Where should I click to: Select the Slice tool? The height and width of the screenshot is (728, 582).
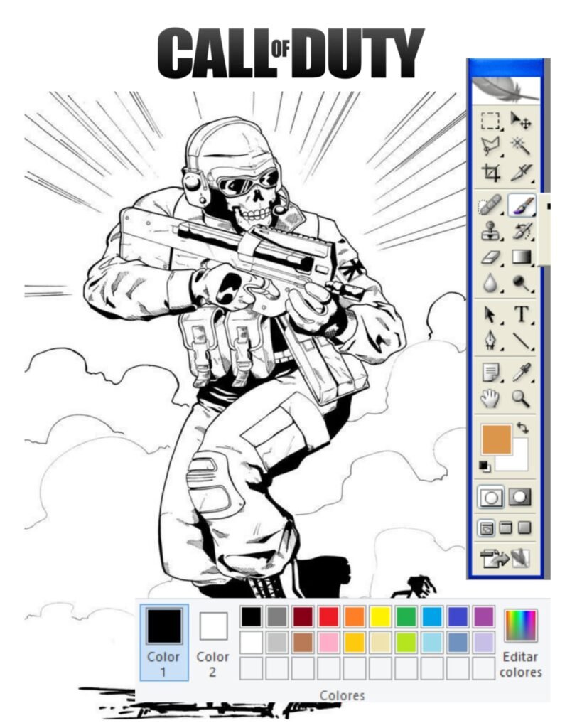(x=521, y=172)
